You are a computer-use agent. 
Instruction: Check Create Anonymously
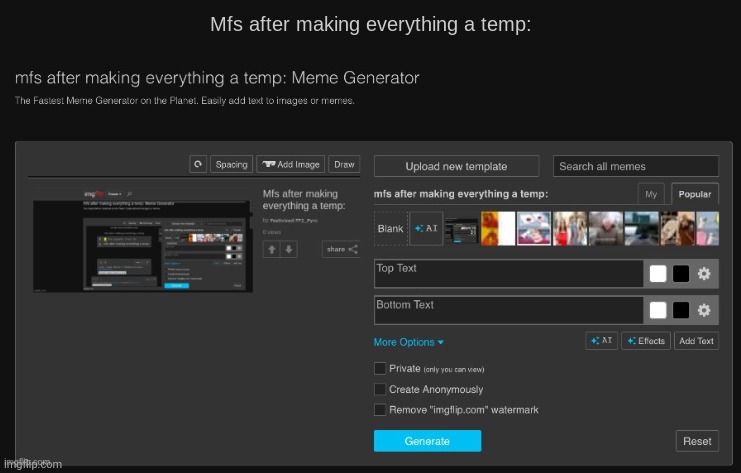[x=380, y=389]
